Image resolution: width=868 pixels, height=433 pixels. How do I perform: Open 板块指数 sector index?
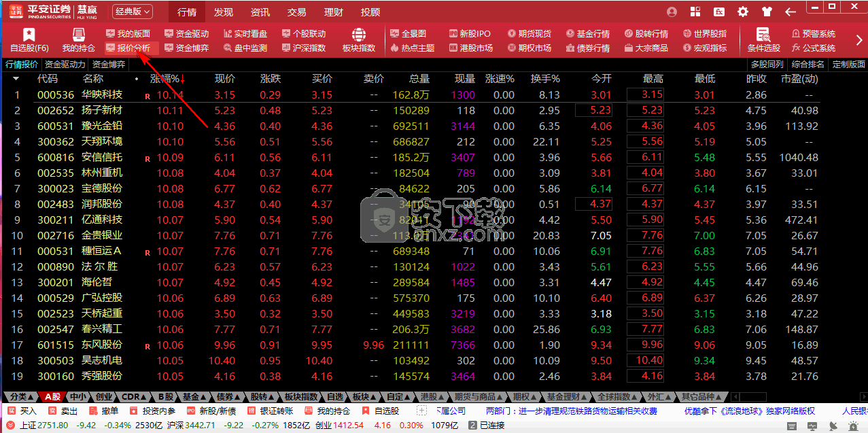(359, 40)
